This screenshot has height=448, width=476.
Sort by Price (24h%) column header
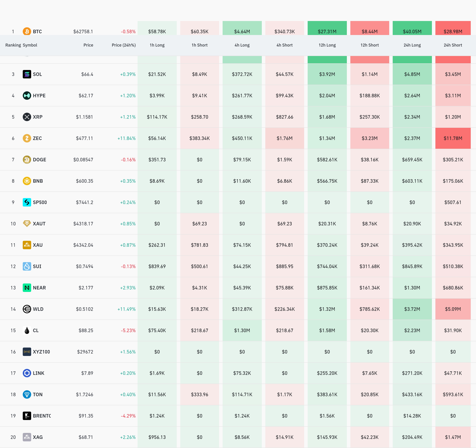click(x=124, y=45)
